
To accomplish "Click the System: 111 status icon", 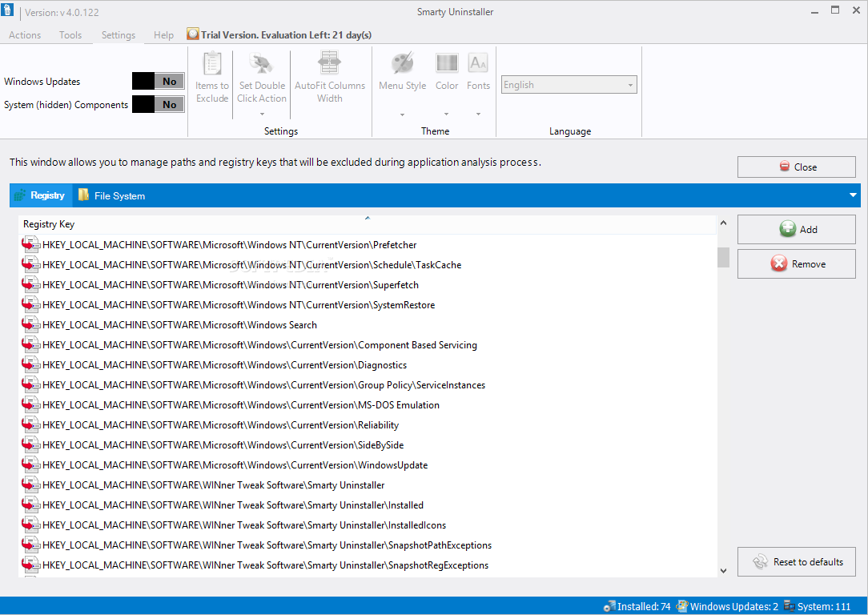I will pyautogui.click(x=790, y=607).
